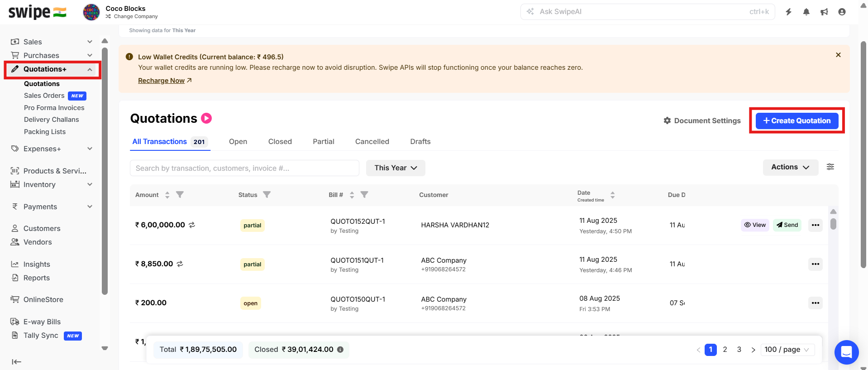Switch to the Closed tab
868x370 pixels.
pyautogui.click(x=280, y=142)
